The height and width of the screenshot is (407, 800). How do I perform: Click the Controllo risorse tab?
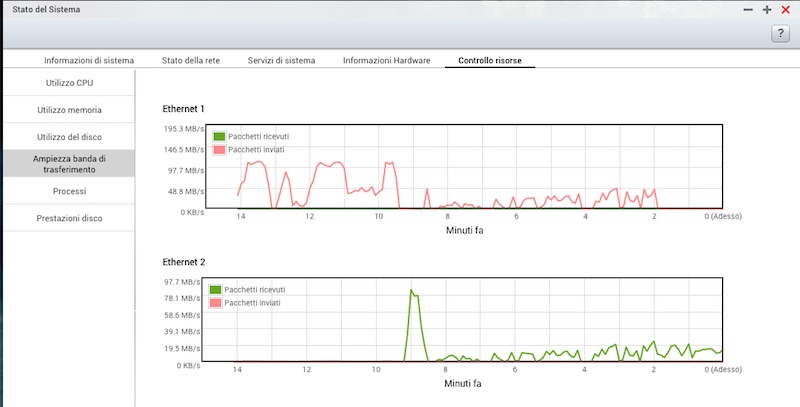490,61
